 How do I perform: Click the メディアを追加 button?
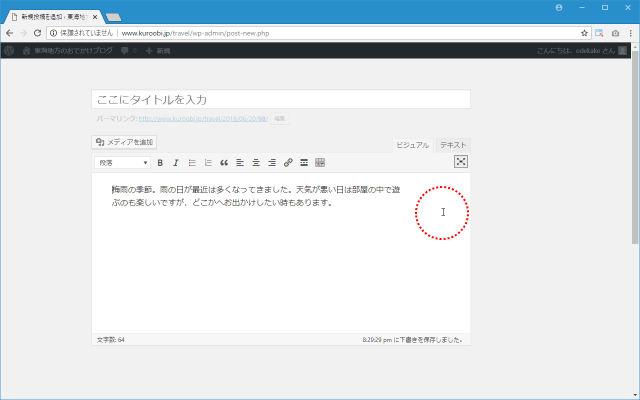tap(124, 142)
